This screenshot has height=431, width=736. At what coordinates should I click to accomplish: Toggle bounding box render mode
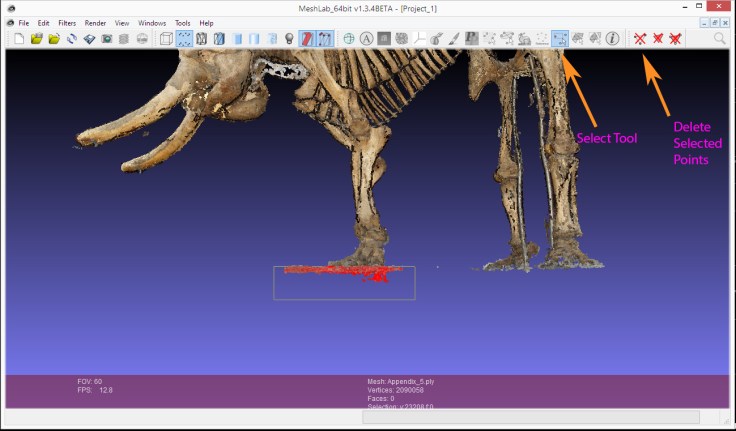166,39
